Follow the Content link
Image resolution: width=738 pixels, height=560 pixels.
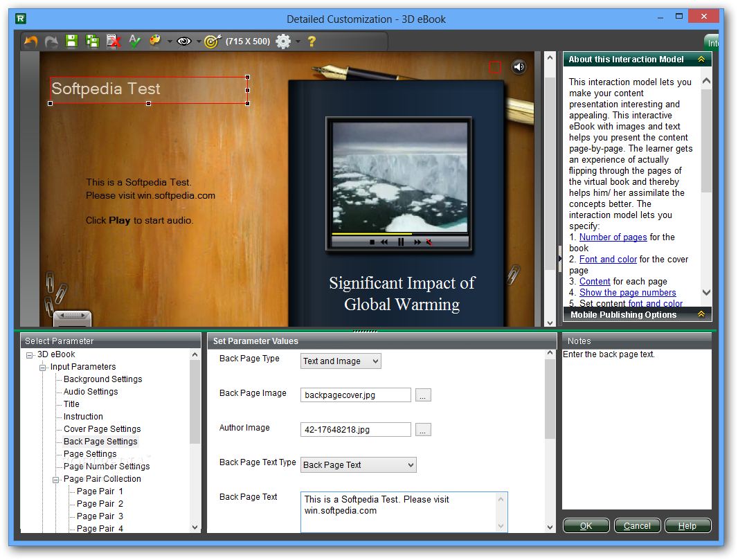tap(595, 282)
